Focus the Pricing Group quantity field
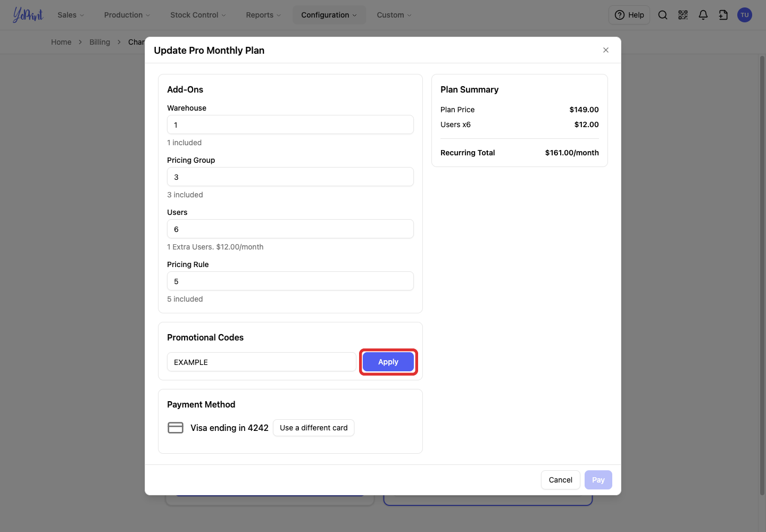766x532 pixels. click(290, 177)
